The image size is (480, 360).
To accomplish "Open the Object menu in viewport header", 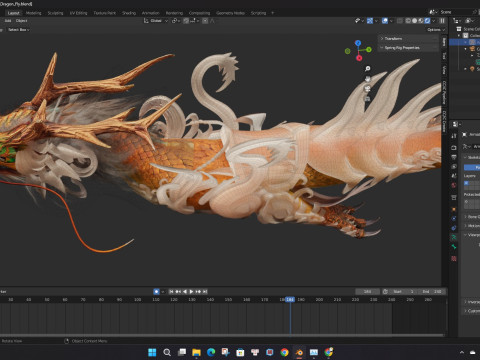I will [21, 21].
